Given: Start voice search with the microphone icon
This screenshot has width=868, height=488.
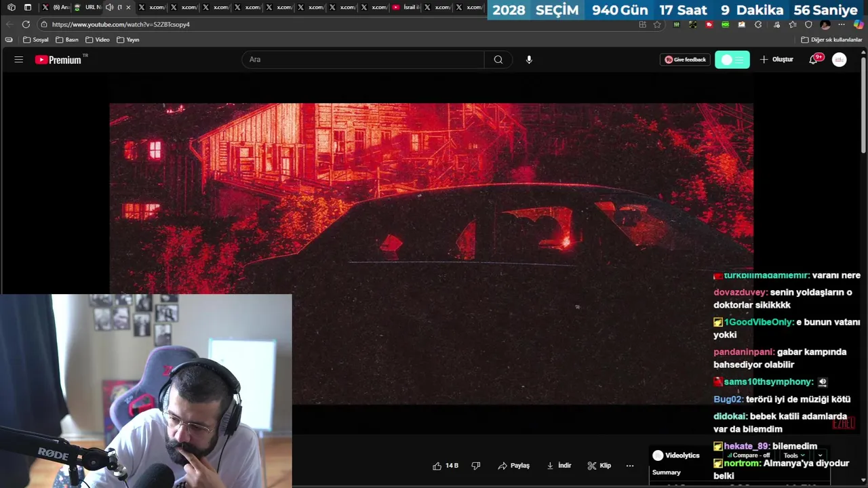Looking at the screenshot, I should [x=529, y=60].
